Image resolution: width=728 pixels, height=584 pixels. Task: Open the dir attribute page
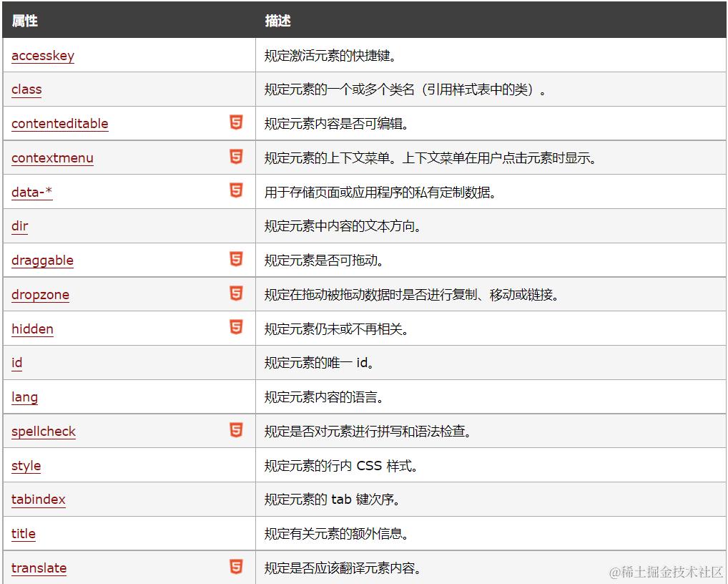[x=19, y=226]
